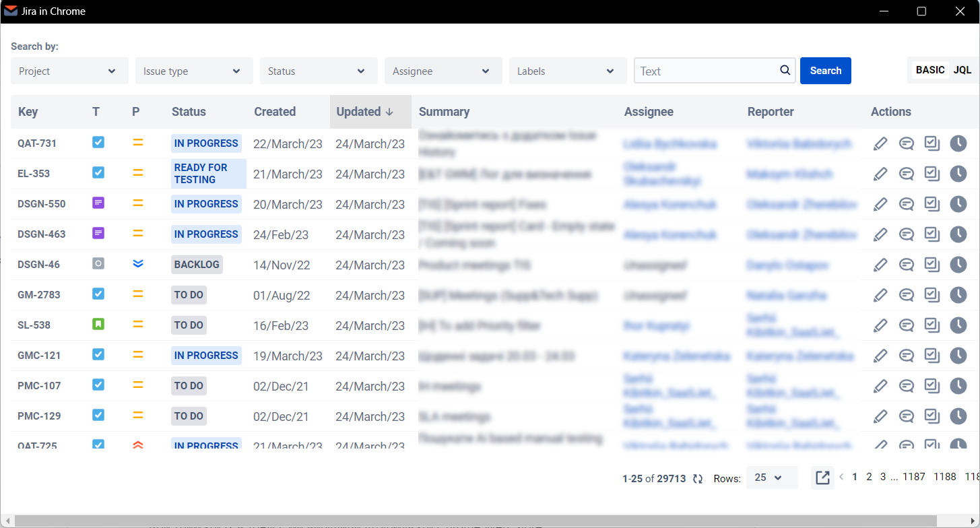The height and width of the screenshot is (528, 980).
Task: Click the checklist icon for DSGN-550
Action: 932,204
